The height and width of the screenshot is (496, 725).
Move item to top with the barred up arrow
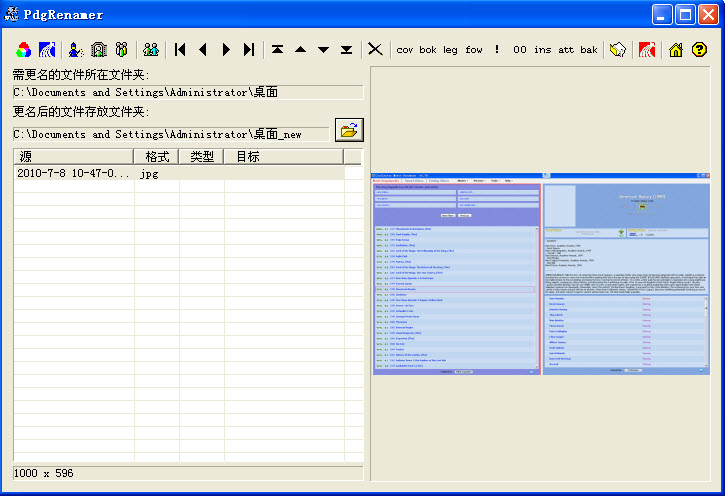click(x=277, y=49)
